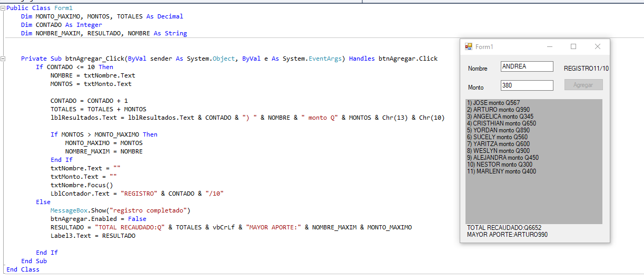
Task: Click the LblContador.Text assignment line
Action: pyautogui.click(x=137, y=194)
